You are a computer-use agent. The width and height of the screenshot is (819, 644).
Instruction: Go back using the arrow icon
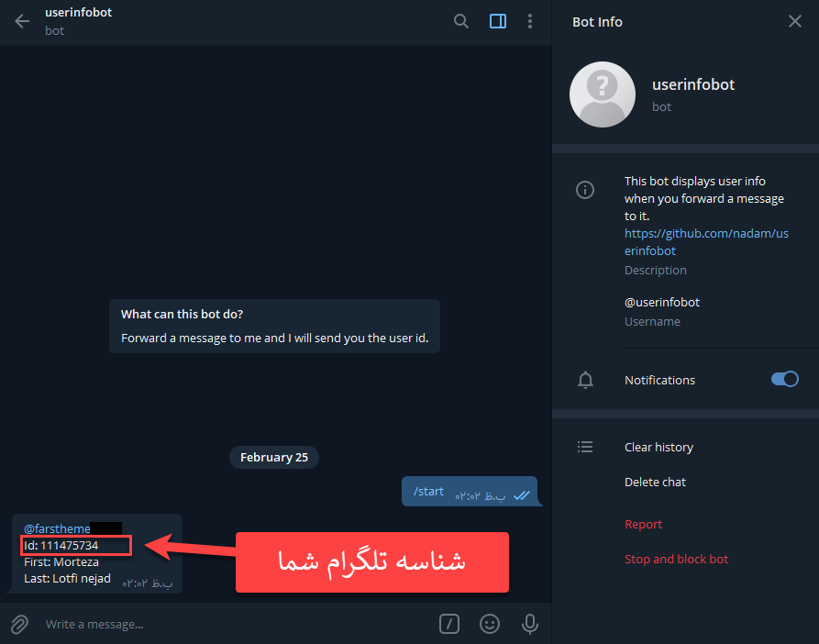coord(22,21)
